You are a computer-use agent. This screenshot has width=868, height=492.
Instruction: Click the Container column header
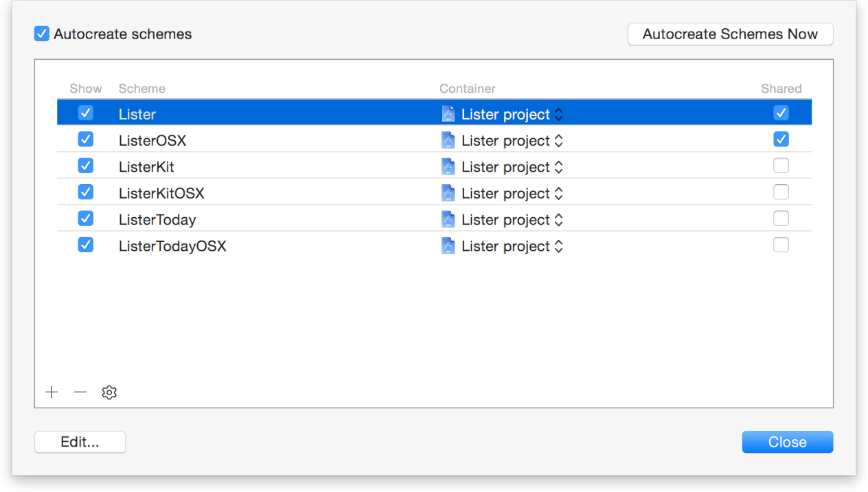pyautogui.click(x=467, y=89)
